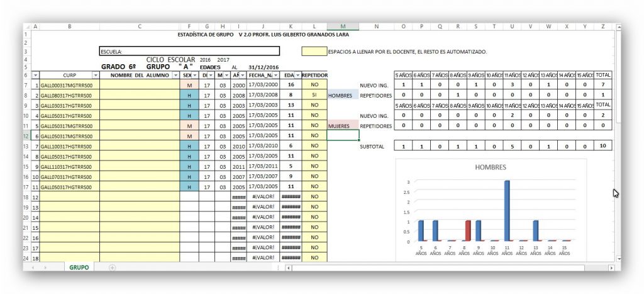This screenshot has height=294, width=644.
Task: Expand the EDA column filter arrow
Action: (x=296, y=75)
